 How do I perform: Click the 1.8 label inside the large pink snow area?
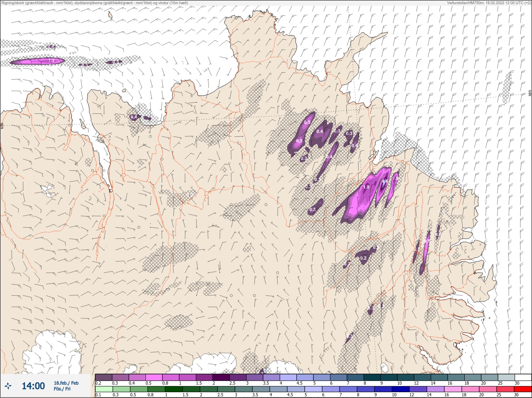(x=366, y=187)
